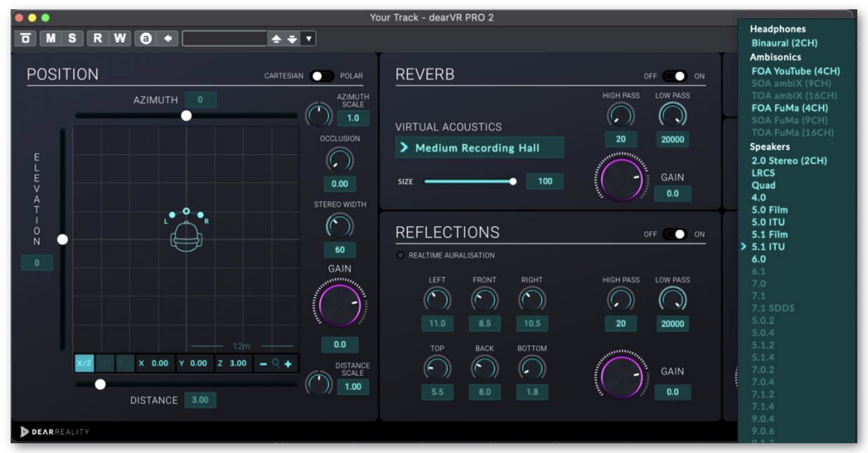Screen dimensions: 868x453
Task: Load previous preset with the up arrow
Action: click(277, 39)
